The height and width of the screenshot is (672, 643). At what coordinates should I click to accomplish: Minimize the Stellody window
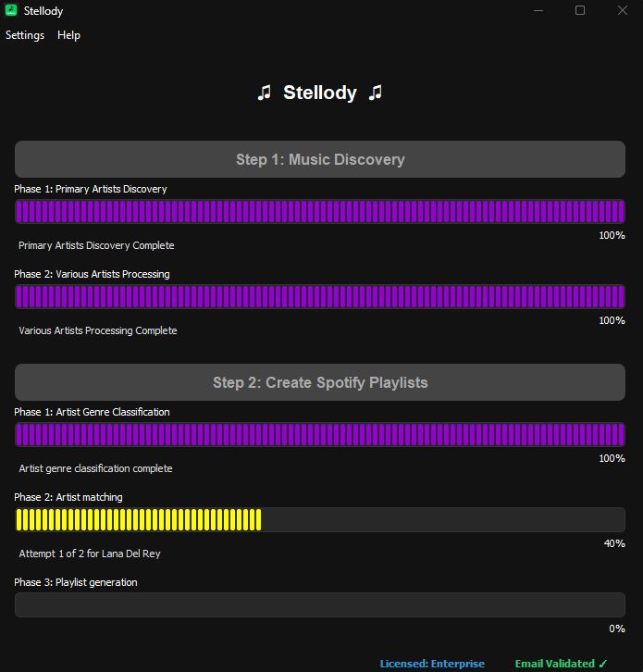coord(538,10)
